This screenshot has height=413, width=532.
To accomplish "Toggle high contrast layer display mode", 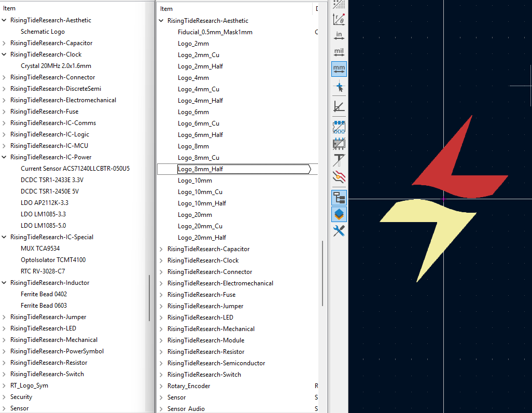I will coord(339,177).
